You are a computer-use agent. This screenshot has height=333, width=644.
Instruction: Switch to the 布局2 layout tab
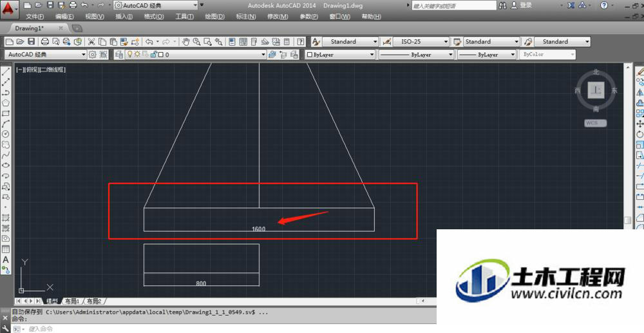[x=93, y=301]
